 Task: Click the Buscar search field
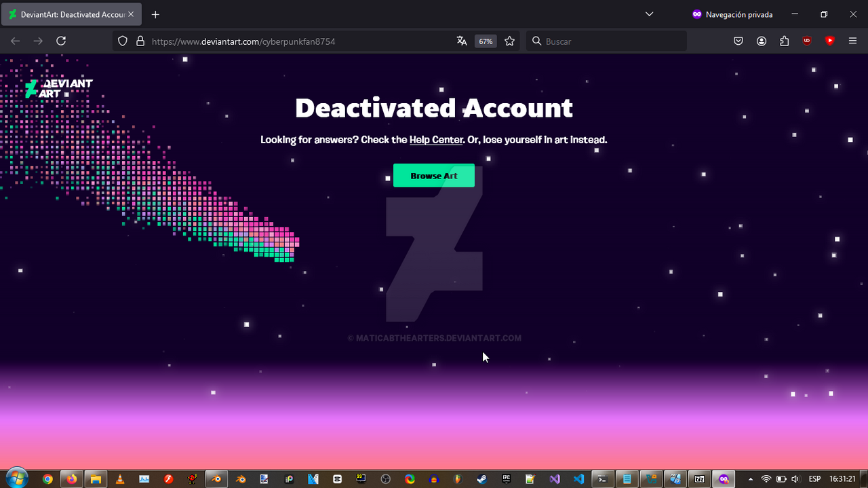tap(607, 41)
